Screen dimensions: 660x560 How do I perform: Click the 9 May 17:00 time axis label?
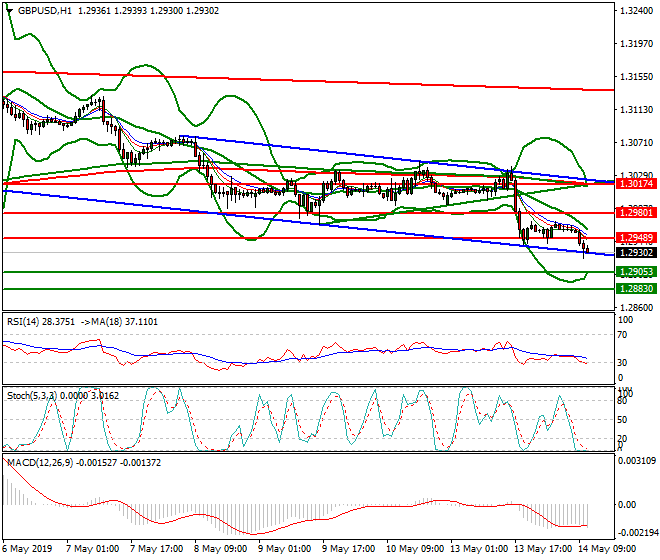(349, 549)
